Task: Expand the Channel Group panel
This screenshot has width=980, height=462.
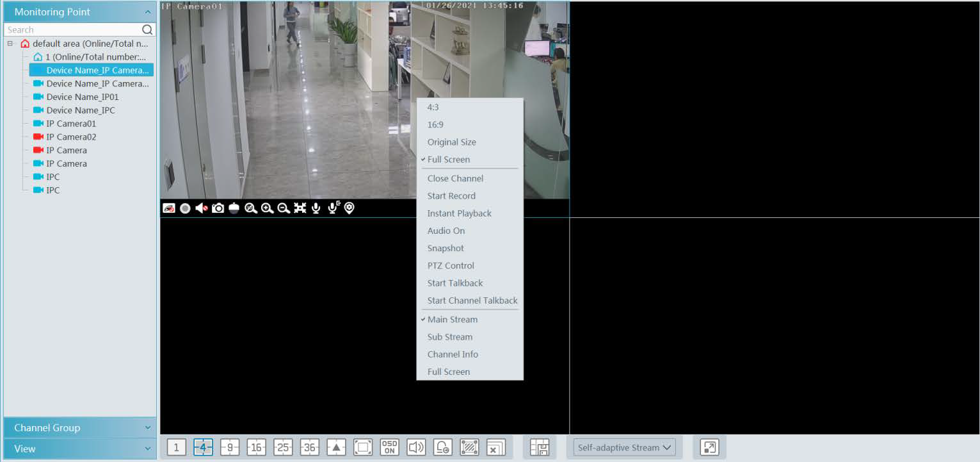Action: pos(80,428)
